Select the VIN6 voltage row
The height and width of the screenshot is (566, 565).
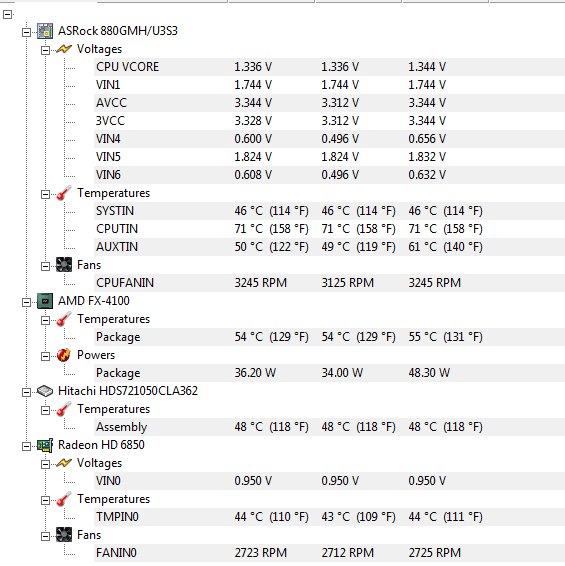coord(329,175)
